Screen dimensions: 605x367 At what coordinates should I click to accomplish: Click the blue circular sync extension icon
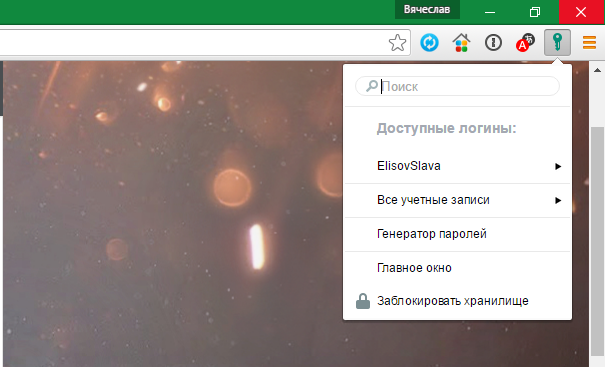tap(429, 42)
